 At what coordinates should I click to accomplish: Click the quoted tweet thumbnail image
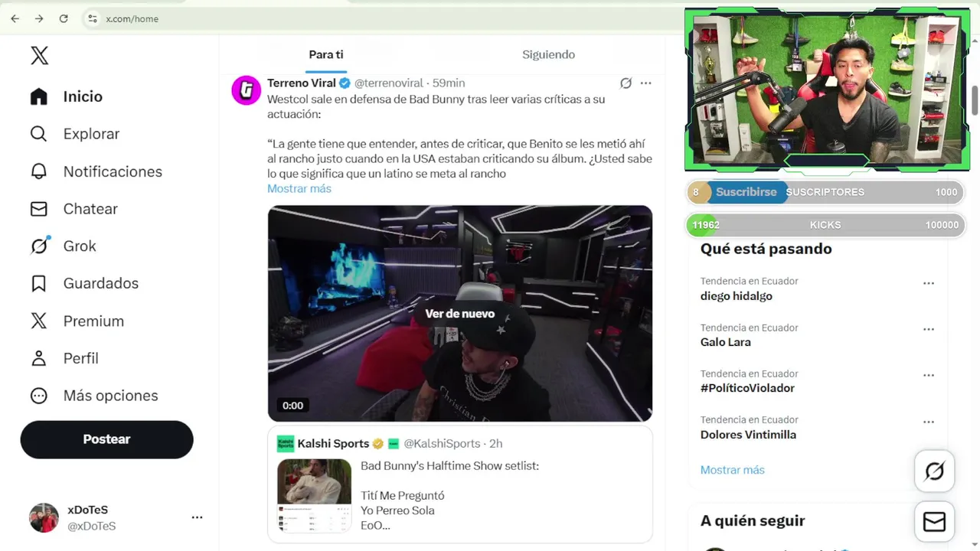click(314, 495)
